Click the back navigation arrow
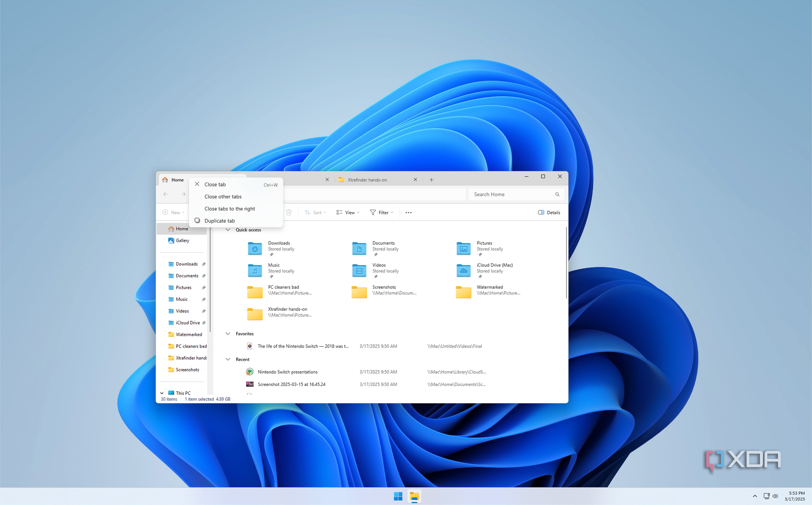Image resolution: width=812 pixels, height=505 pixels. point(166,194)
